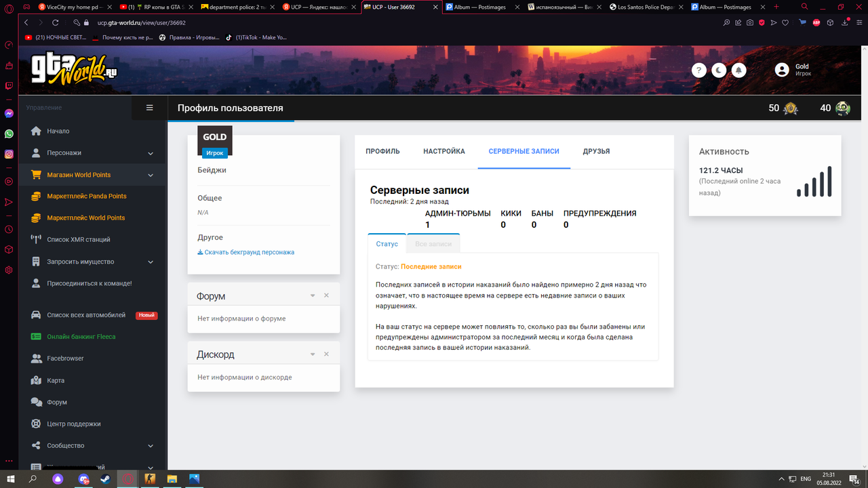The image size is (868, 488).
Task: Click Скачать бекграунд персонажа link
Action: point(245,252)
